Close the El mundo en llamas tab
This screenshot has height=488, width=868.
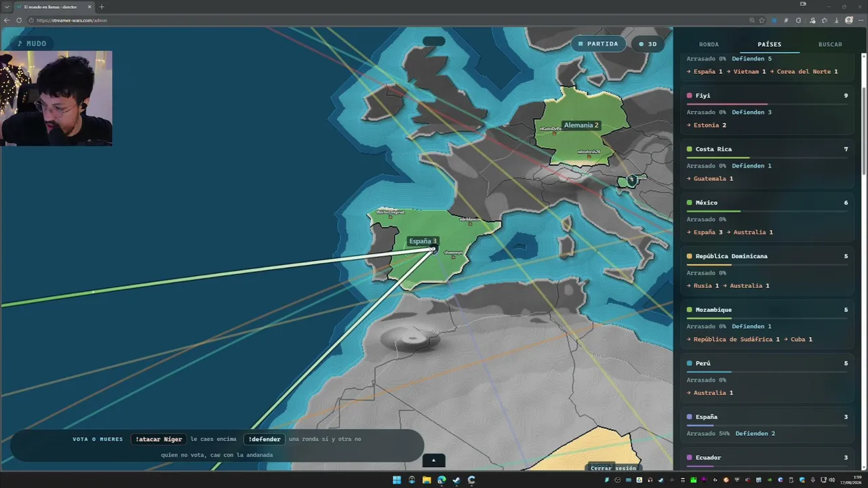(x=90, y=7)
